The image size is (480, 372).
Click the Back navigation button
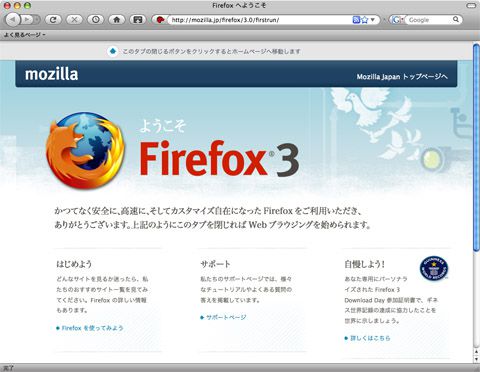click(x=13, y=20)
